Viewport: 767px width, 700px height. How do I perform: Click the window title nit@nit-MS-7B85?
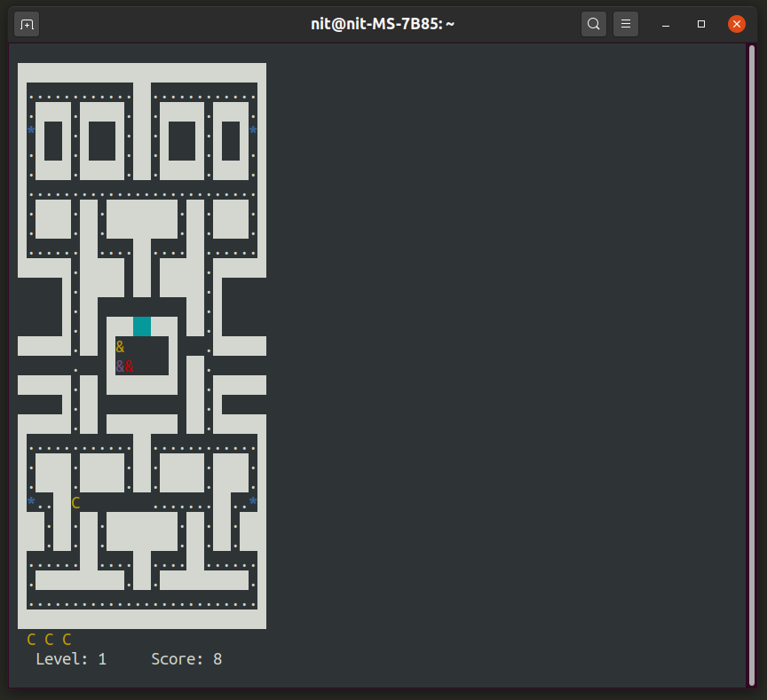pos(383,24)
